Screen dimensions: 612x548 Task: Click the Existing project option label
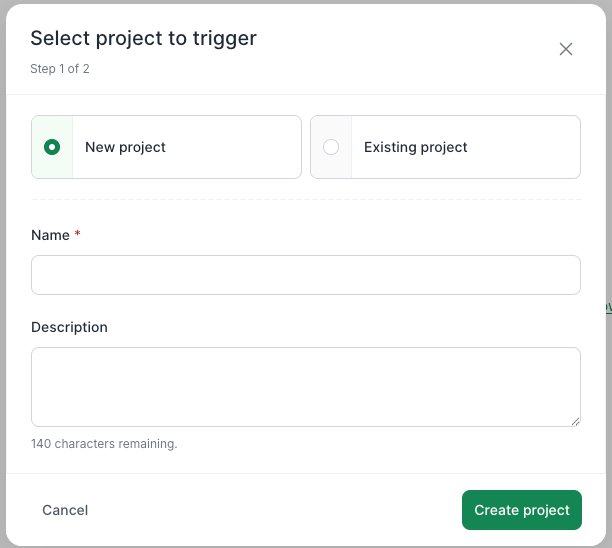[415, 147]
